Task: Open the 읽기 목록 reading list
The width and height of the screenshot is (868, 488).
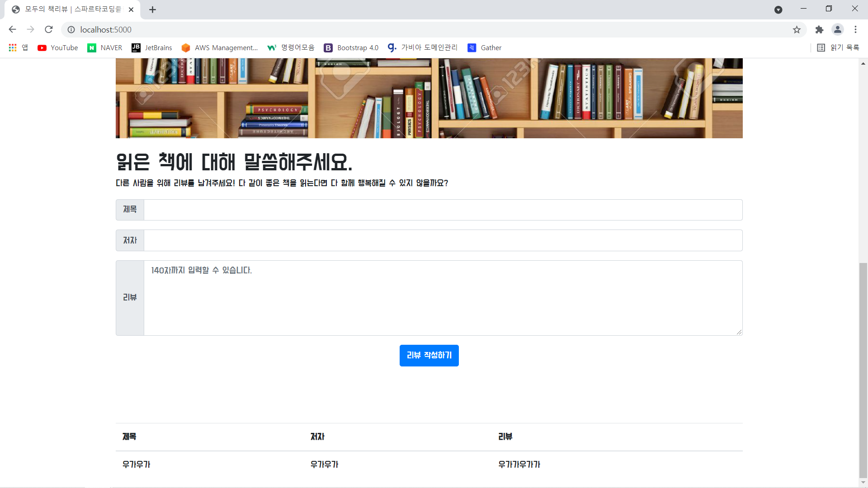Action: pos(839,47)
